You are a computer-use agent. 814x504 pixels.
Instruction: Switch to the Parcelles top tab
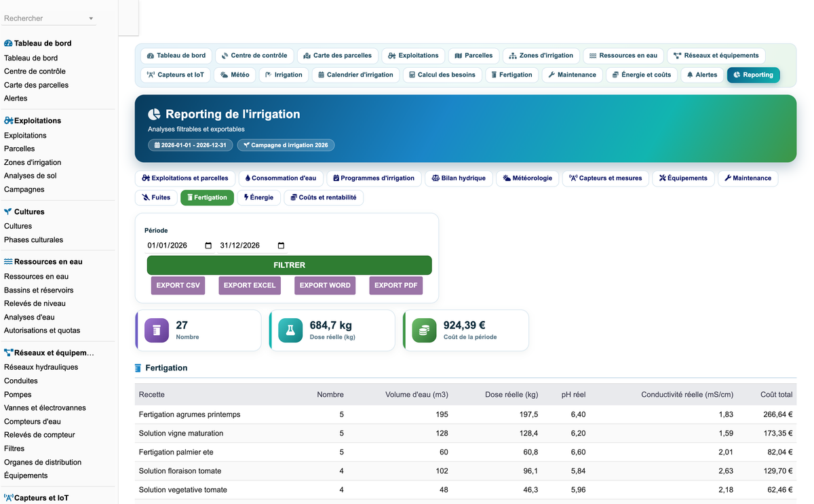click(x=473, y=56)
